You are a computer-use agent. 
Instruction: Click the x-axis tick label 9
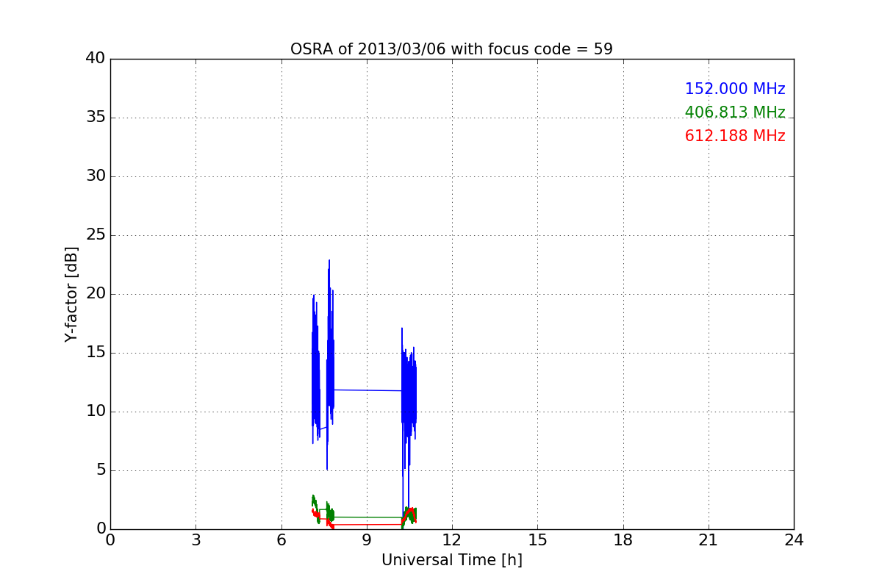366,540
